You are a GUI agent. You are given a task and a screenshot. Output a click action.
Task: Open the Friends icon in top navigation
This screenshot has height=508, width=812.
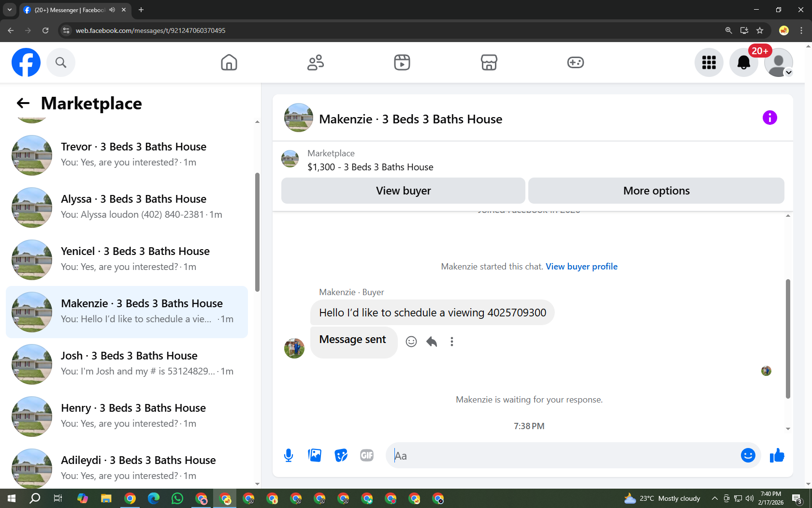point(316,62)
